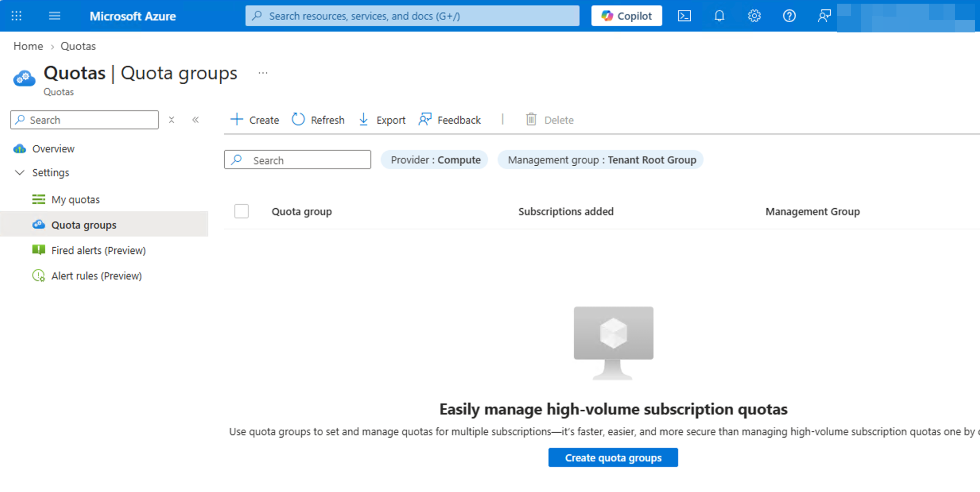Image resolution: width=980 pixels, height=492 pixels.
Task: Launch Cloud Shell from the top bar
Action: 684,16
